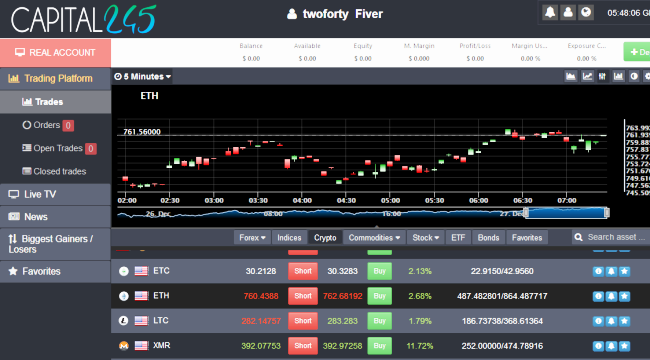The width and height of the screenshot is (650, 360).
Task: Open News in the sidebar
Action: click(x=55, y=216)
